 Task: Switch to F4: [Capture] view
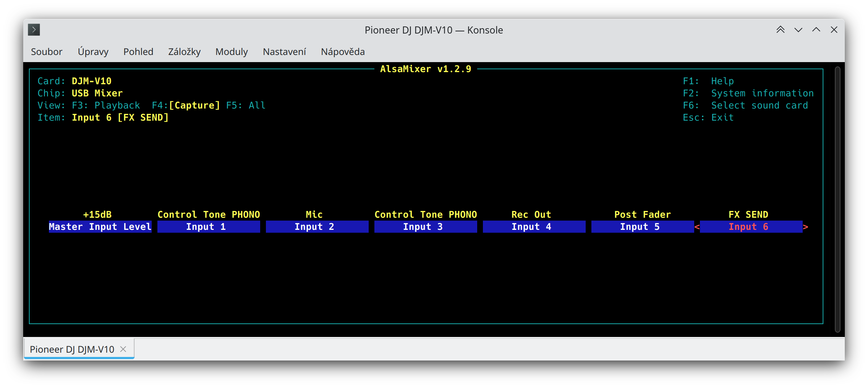(186, 105)
